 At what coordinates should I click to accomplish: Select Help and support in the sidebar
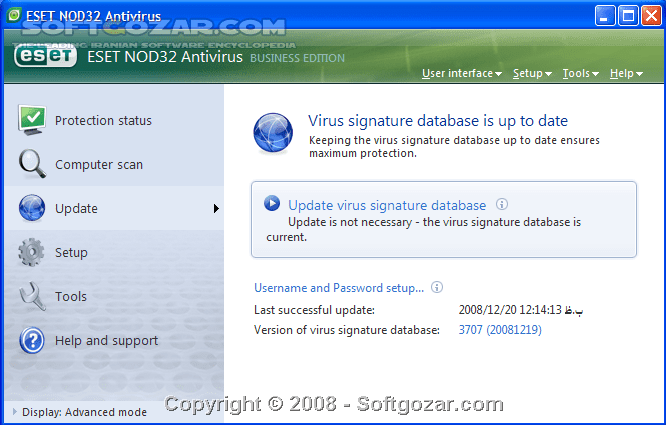coord(107,341)
